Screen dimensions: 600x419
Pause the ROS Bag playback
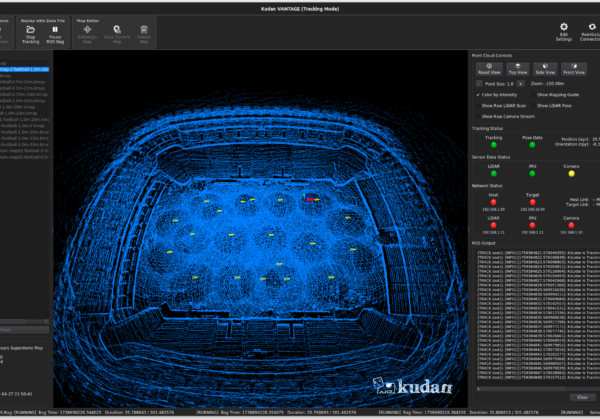[53, 28]
